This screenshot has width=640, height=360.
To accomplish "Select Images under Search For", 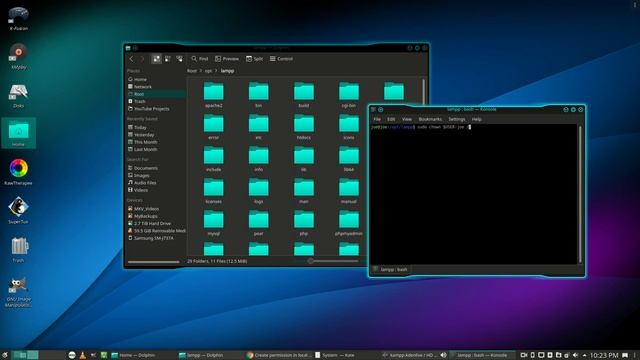I will pyautogui.click(x=156, y=176).
